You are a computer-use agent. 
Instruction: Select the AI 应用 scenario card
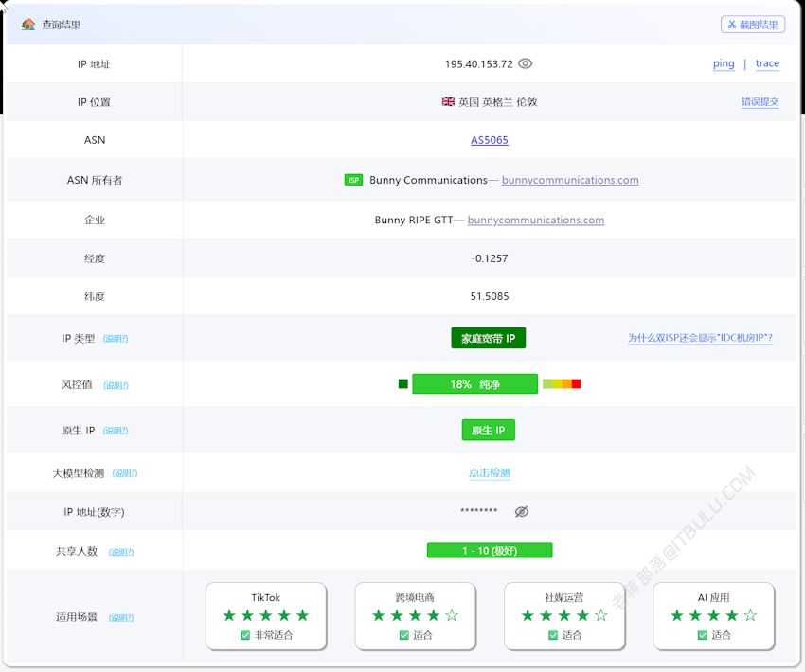[714, 616]
